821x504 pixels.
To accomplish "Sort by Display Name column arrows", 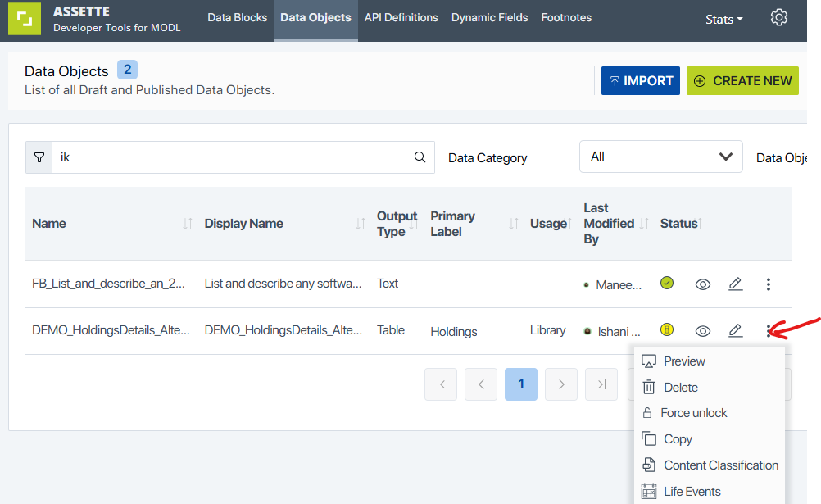I will pos(360,224).
